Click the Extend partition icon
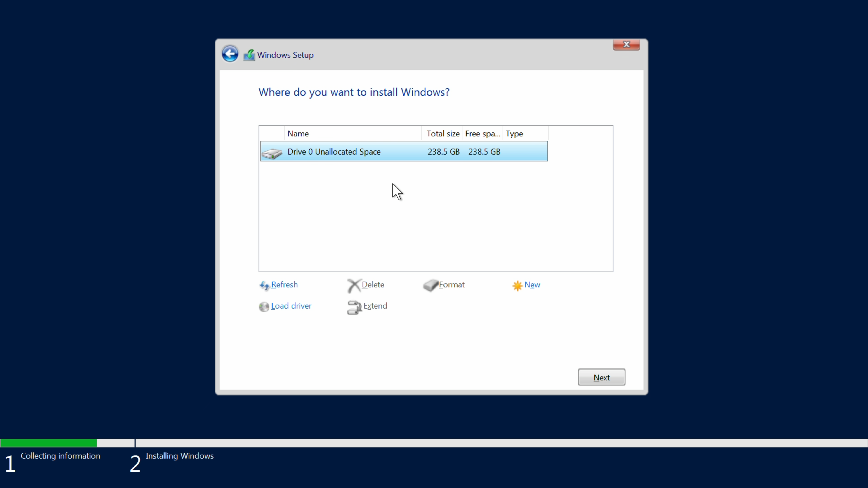The image size is (868, 488). (x=354, y=307)
